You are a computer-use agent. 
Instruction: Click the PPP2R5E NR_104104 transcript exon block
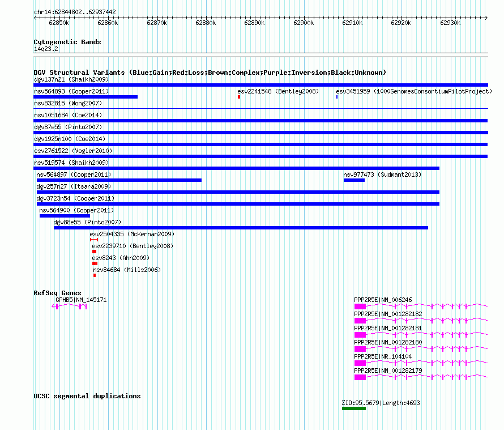click(x=360, y=363)
